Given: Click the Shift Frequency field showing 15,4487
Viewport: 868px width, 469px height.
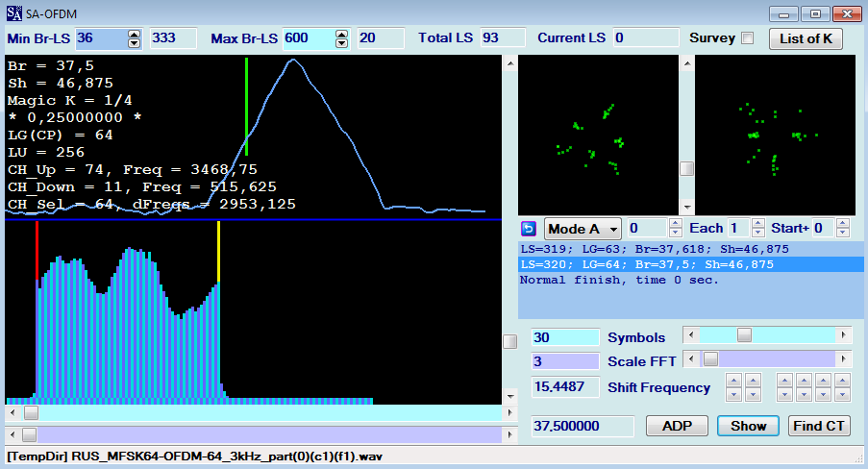Looking at the screenshot, I should pos(565,386).
